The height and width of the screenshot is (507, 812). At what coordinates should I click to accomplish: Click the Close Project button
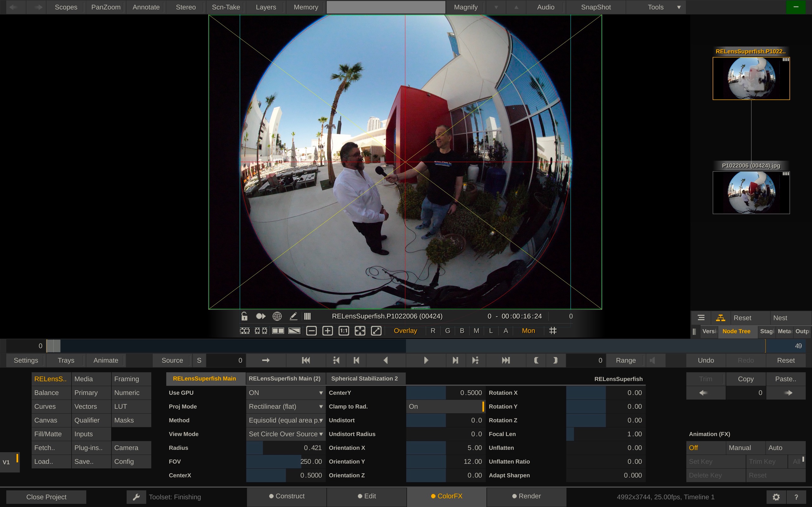click(x=46, y=497)
